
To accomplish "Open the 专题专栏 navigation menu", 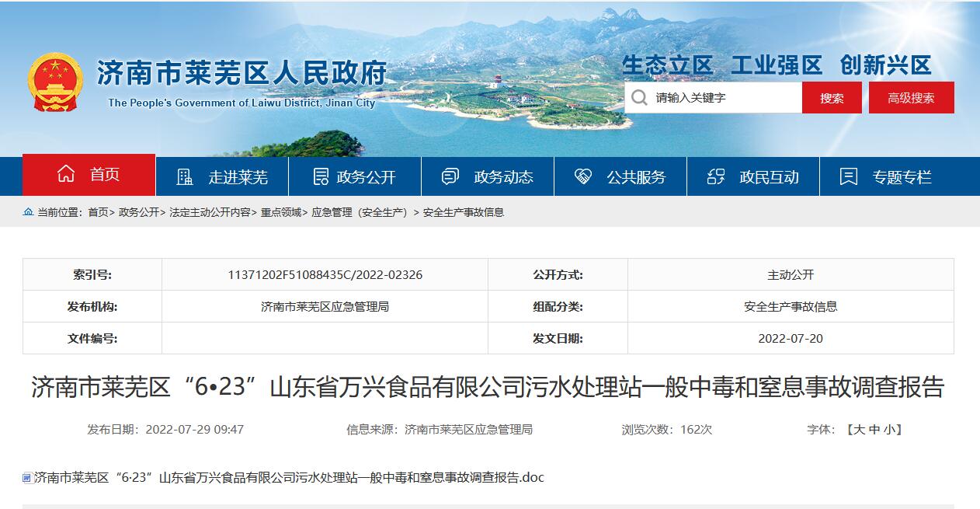I will click(901, 177).
